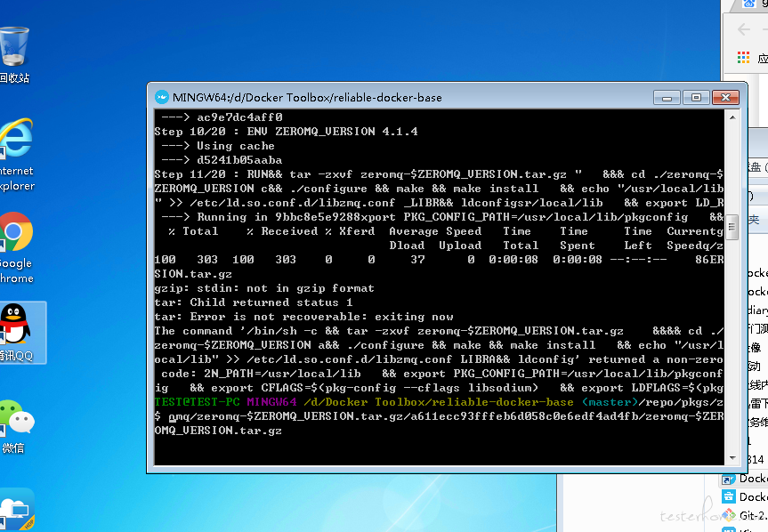768x532 pixels.
Task: Click the 'Running in 9bbc8e5e9288' line
Action: click(279, 217)
